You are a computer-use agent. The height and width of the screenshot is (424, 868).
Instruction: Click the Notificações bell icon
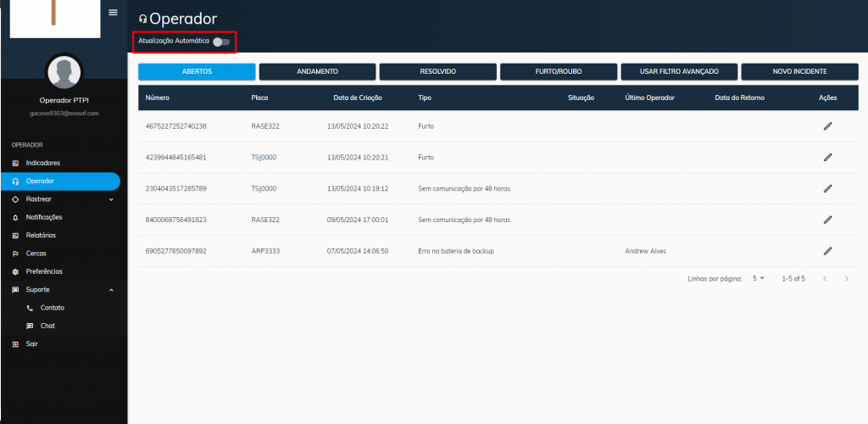click(15, 218)
